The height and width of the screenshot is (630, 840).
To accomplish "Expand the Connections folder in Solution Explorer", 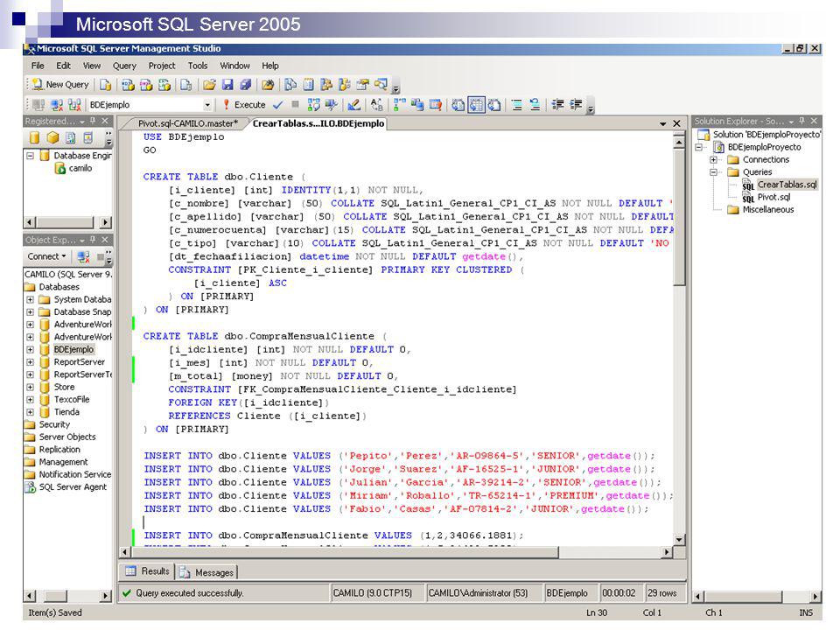I will [714, 159].
